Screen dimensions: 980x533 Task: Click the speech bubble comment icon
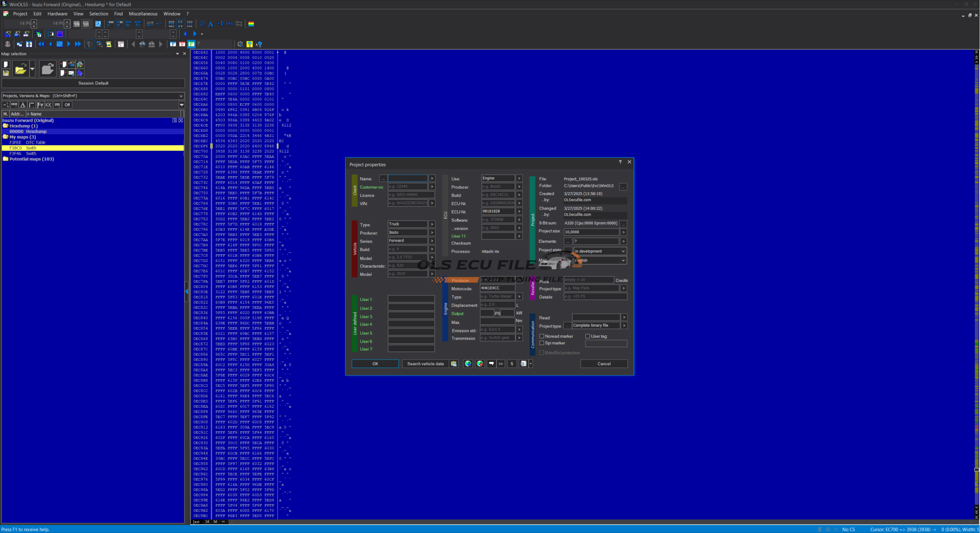pyautogui.click(x=491, y=364)
